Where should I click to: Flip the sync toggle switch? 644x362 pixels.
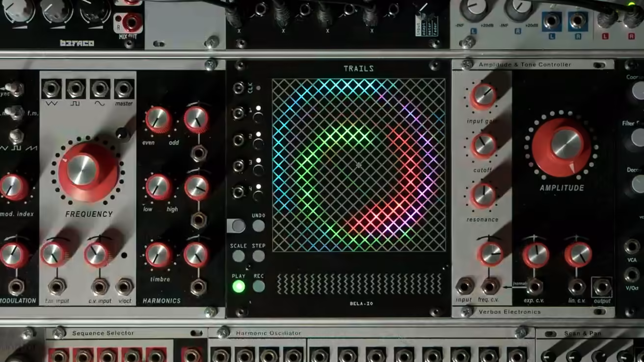[x=15, y=89]
